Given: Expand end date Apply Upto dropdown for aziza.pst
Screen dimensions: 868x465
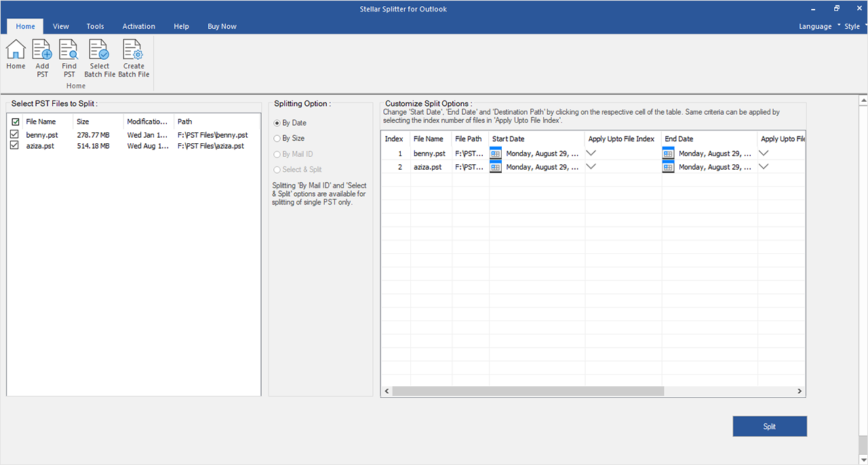Looking at the screenshot, I should [764, 167].
